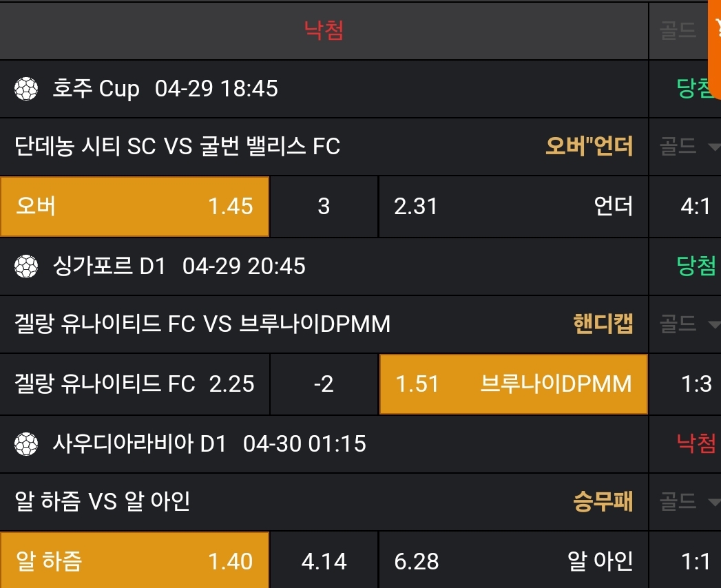Click soccer ball icon beside 싱가포르 D1
The image size is (721, 588).
point(26,266)
